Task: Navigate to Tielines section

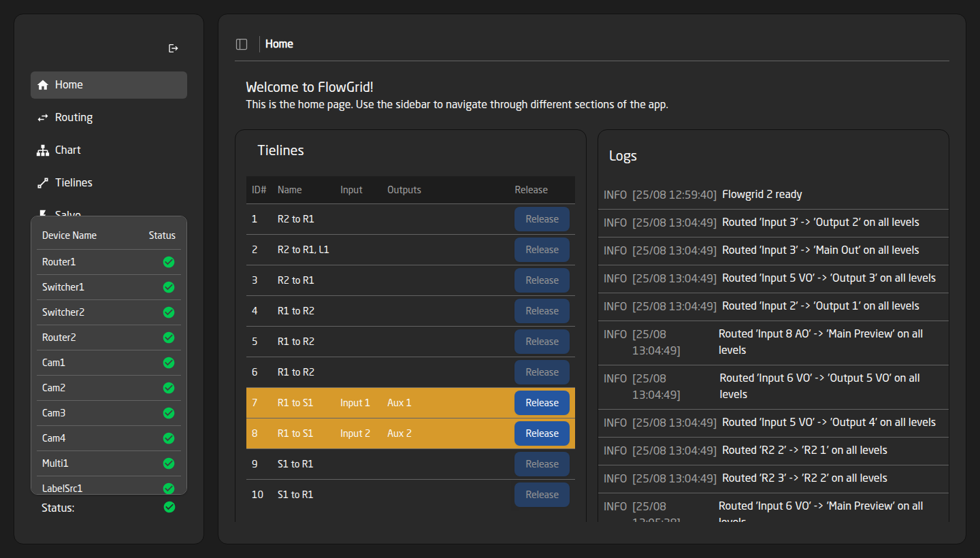Action: [109, 183]
